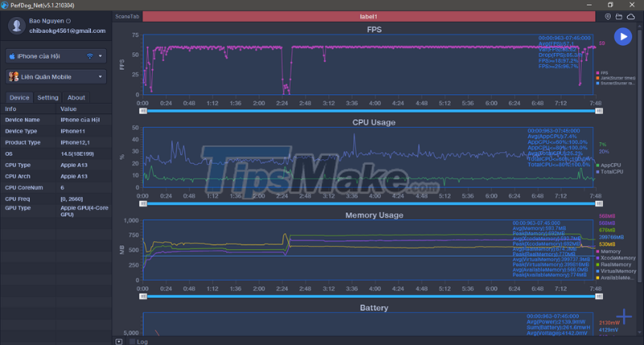This screenshot has height=345, width=644.
Task: Click the right handle of FPS timeline slider
Action: [596, 111]
